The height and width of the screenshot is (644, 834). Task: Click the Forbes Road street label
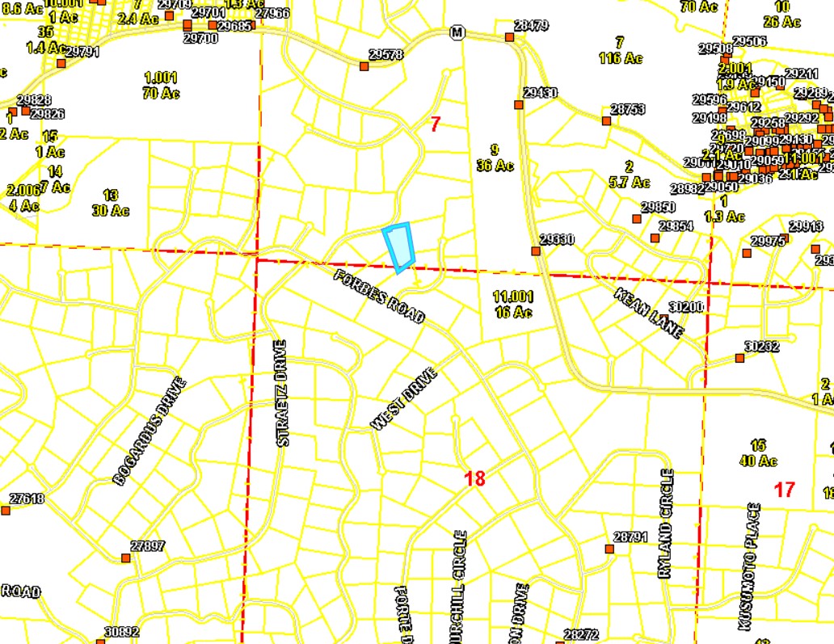pyautogui.click(x=380, y=296)
